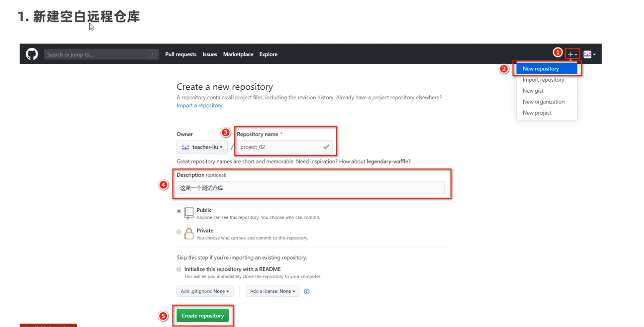Select the Public radio button

[x=179, y=211]
